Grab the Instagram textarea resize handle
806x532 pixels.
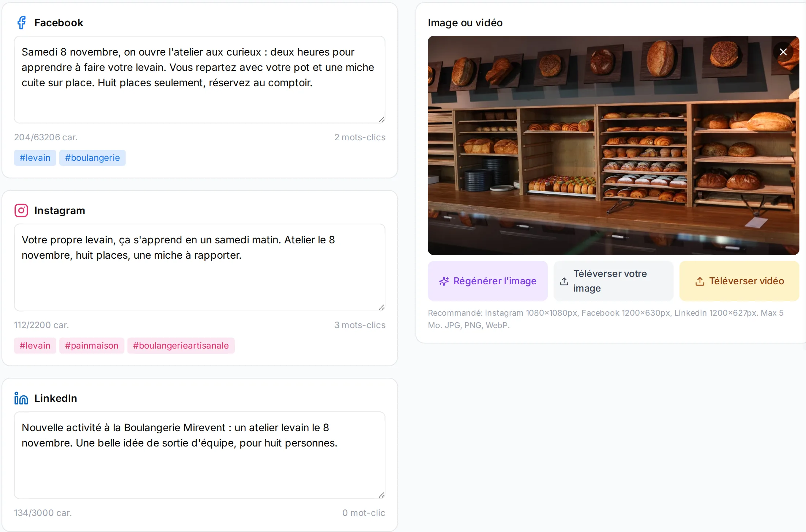(381, 307)
